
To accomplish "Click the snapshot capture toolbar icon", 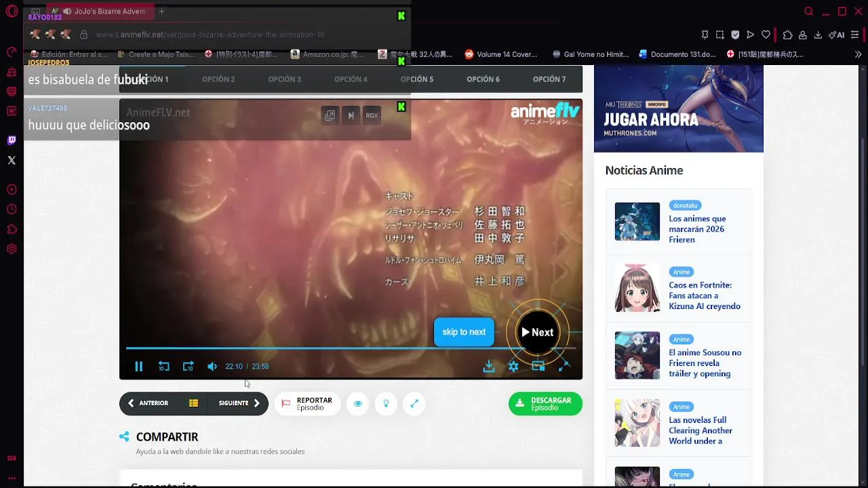I will click(719, 35).
